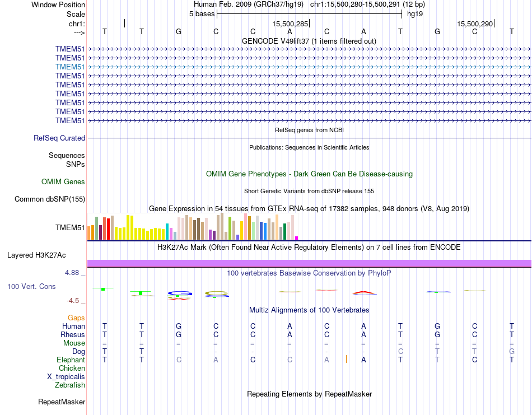This screenshot has width=532, height=415.
Task: Click the SNPs track label
Action: point(76,164)
